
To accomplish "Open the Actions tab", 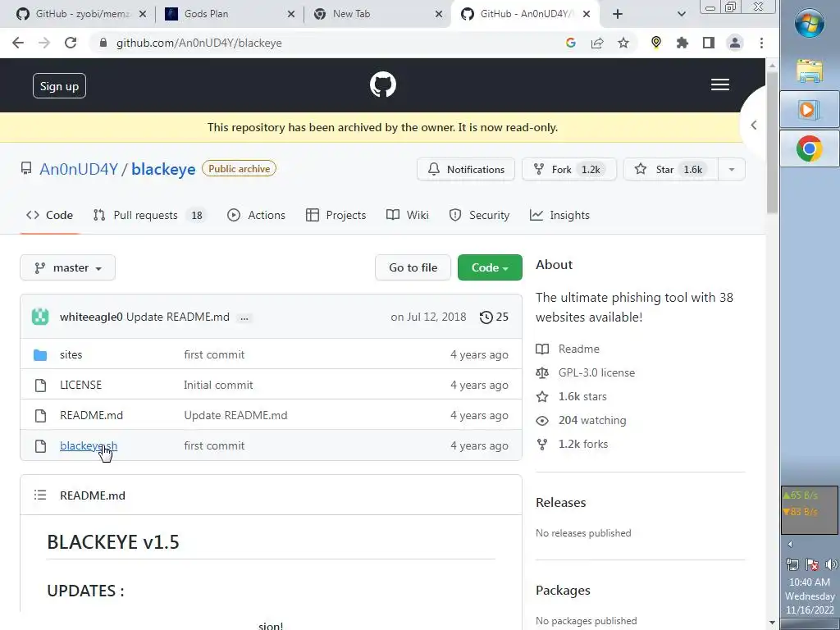I will pyautogui.click(x=256, y=215).
